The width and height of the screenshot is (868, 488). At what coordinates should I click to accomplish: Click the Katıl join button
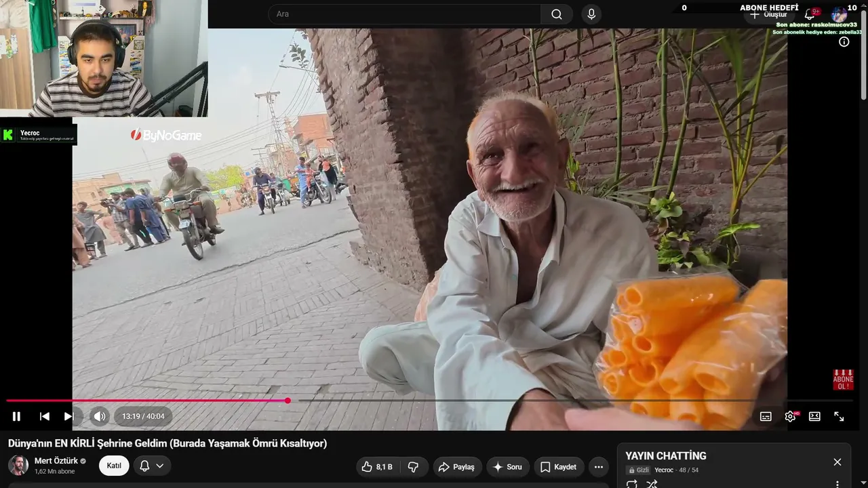pos(114,466)
